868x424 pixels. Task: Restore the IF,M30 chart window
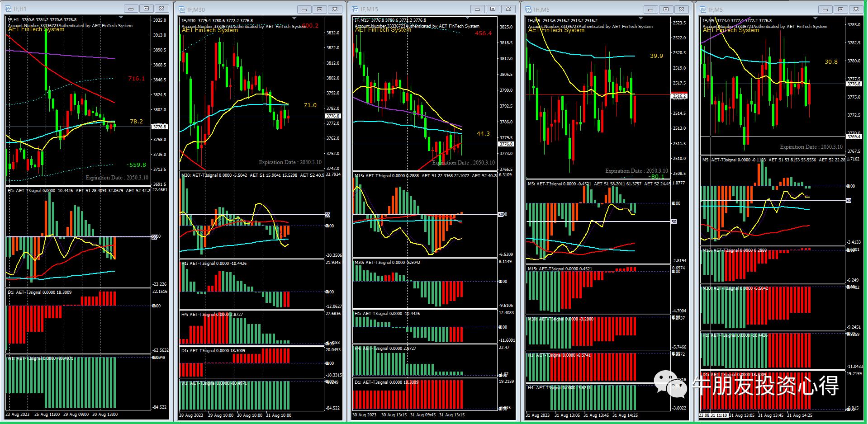[320, 9]
